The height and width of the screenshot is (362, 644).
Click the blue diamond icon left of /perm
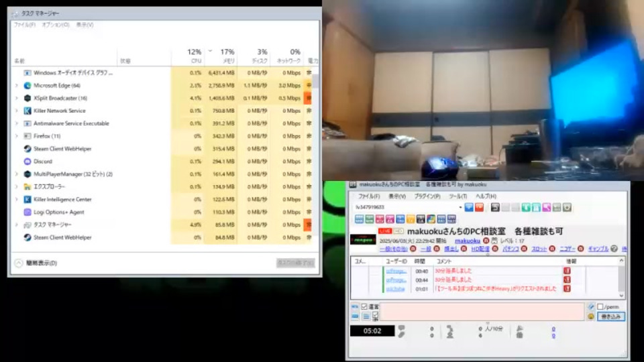pyautogui.click(x=590, y=306)
